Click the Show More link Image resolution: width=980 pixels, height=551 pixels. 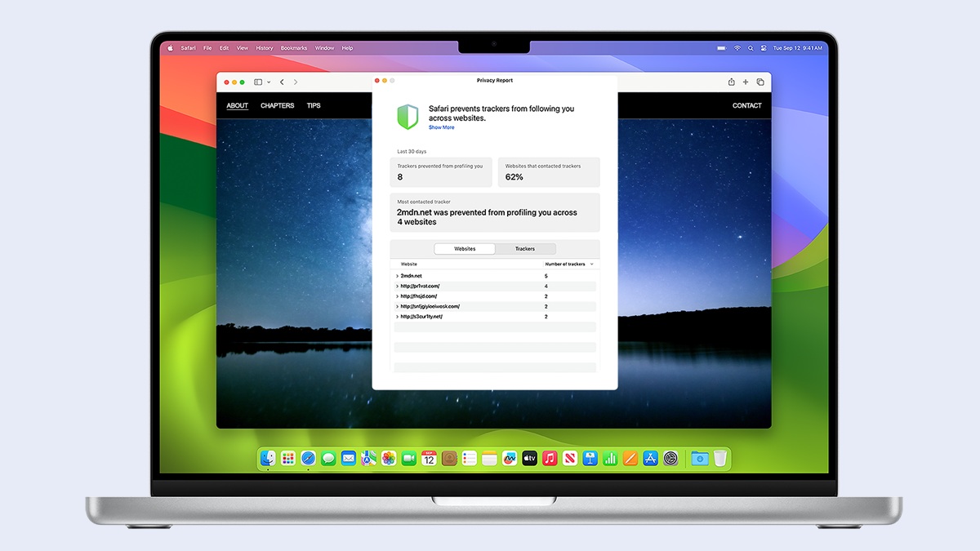(441, 127)
